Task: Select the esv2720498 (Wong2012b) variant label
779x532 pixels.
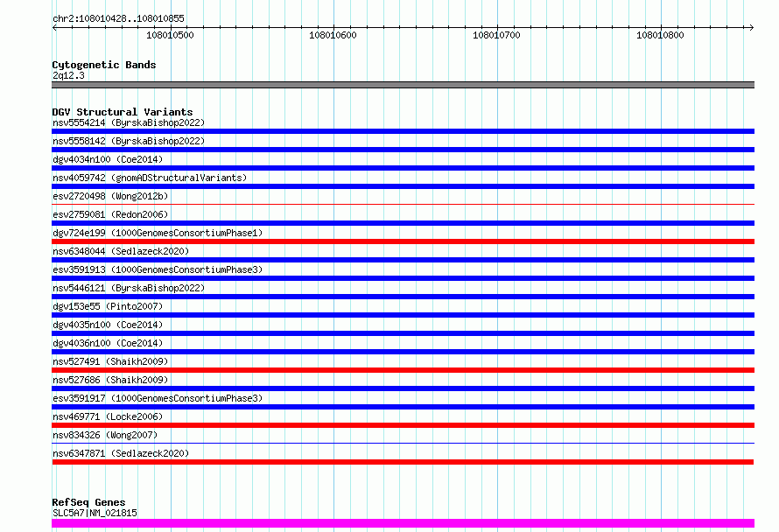Action: tap(110, 196)
